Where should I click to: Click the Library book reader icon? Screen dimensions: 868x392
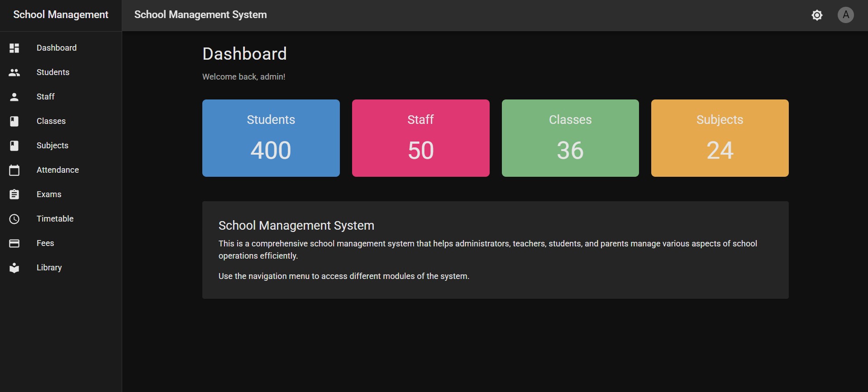pos(14,268)
